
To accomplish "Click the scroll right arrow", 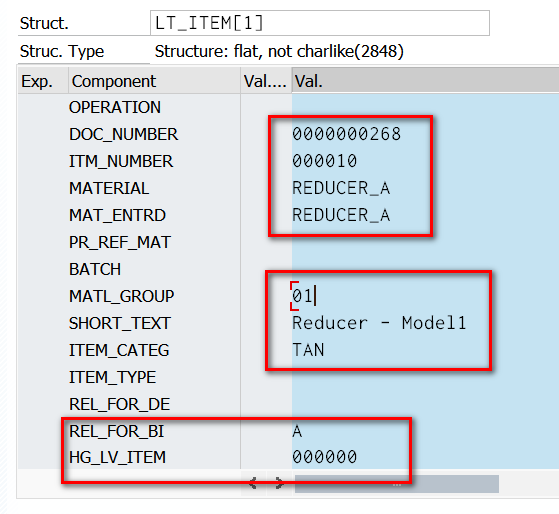I will [280, 483].
